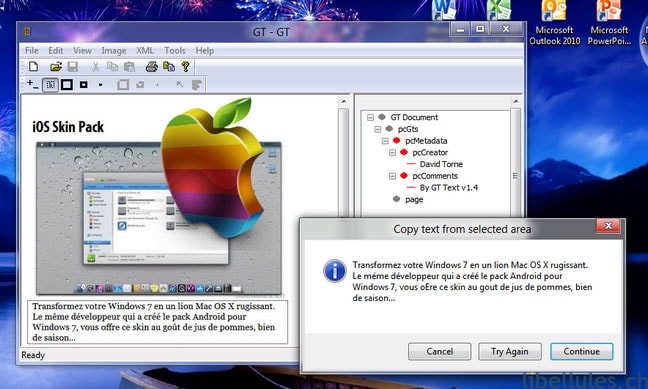This screenshot has width=648, height=389.
Task: Select the medium black square icon
Action: pyautogui.click(x=83, y=85)
